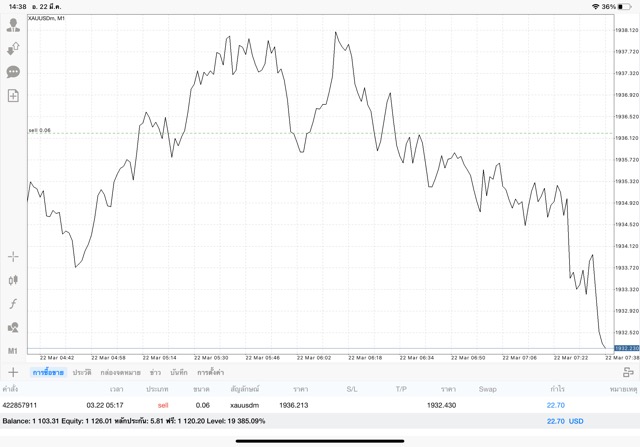Open the M1 timeframe selector
This screenshot has width=640, height=447.
point(13,351)
